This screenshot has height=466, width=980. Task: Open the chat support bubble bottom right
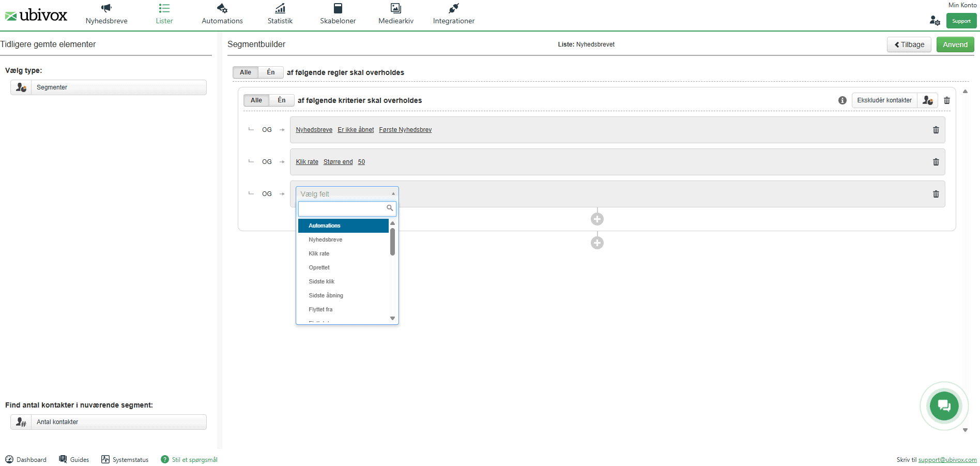pos(944,406)
